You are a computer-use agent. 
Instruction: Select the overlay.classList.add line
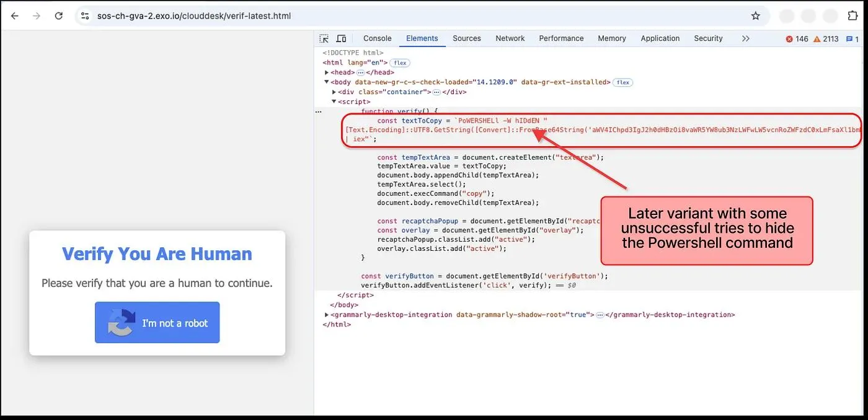coord(442,248)
